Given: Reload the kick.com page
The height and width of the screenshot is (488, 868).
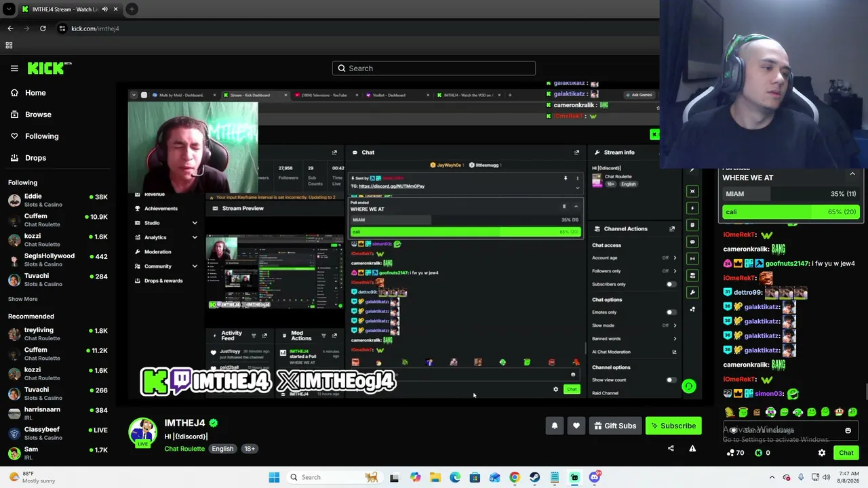Looking at the screenshot, I should click(43, 28).
